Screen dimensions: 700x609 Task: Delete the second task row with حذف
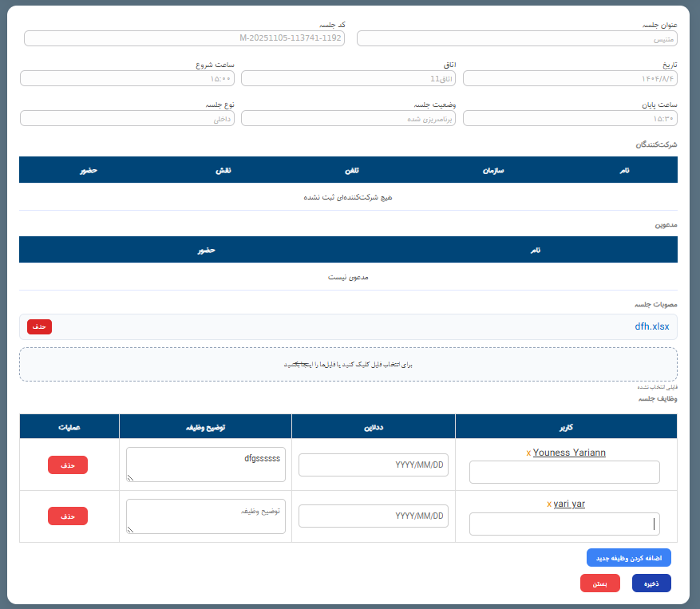click(67, 516)
